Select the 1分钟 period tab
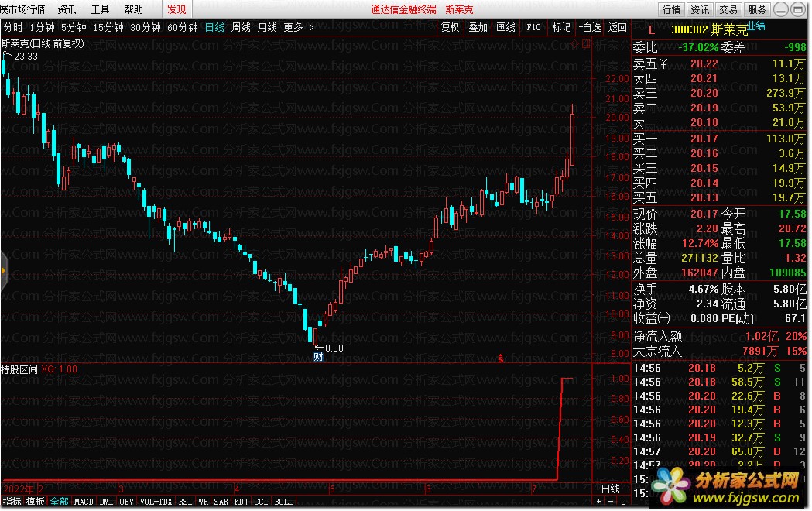812x511 pixels. coord(42,27)
